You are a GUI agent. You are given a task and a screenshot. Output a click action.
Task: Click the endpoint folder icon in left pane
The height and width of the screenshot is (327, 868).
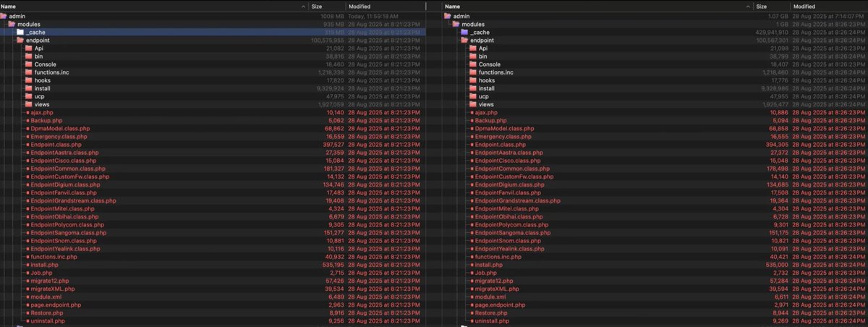pyautogui.click(x=20, y=40)
